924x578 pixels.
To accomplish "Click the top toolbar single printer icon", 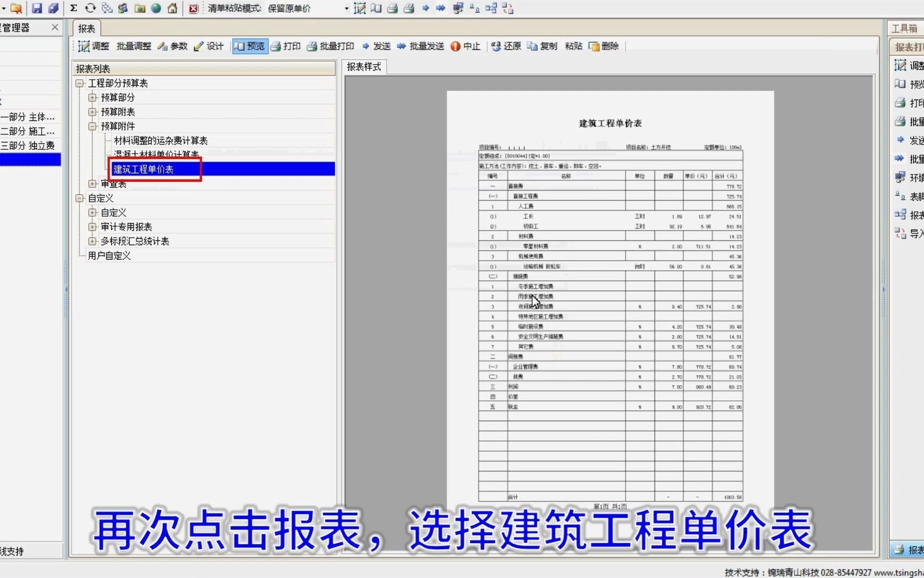I will point(392,8).
